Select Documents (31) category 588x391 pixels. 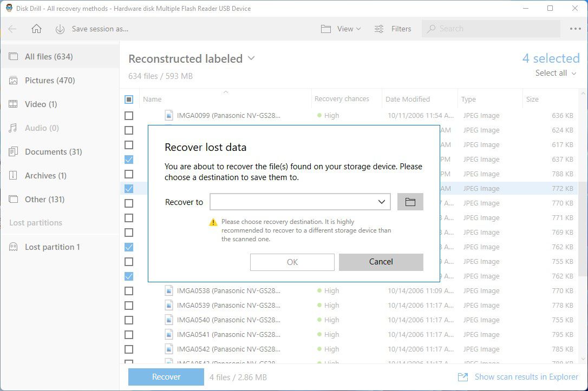(60, 151)
